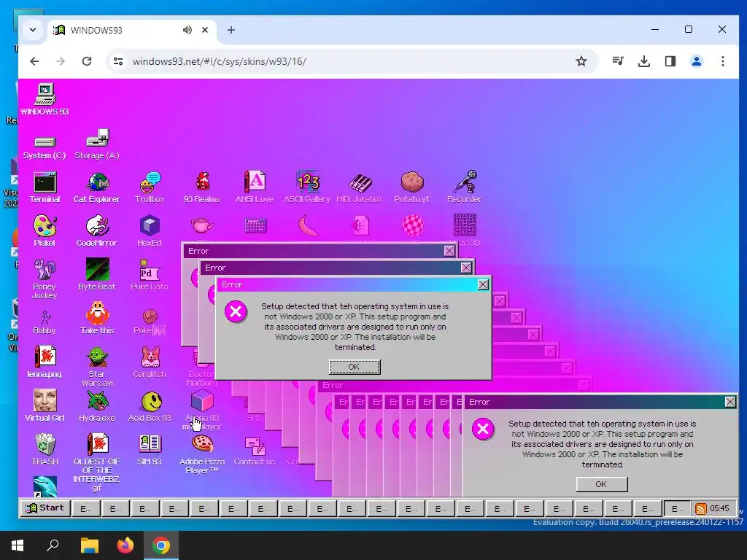747x560 pixels.
Task: Click OK in bottom-right Error dialog
Action: [602, 484]
